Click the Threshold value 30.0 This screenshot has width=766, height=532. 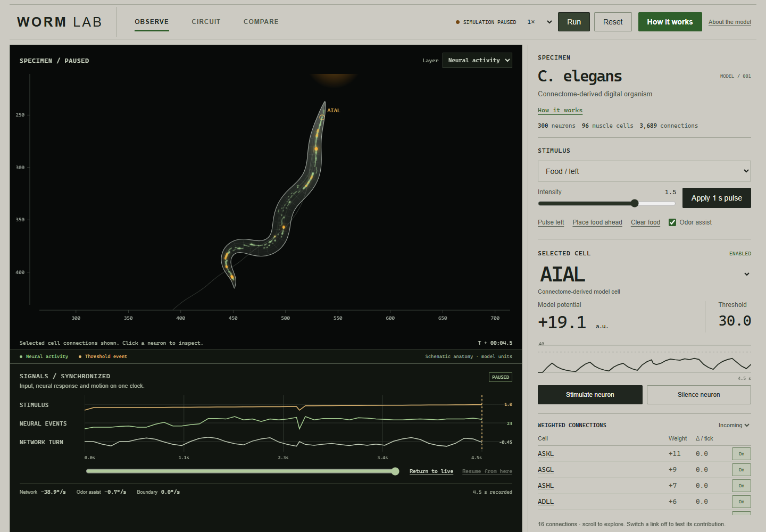click(x=735, y=321)
